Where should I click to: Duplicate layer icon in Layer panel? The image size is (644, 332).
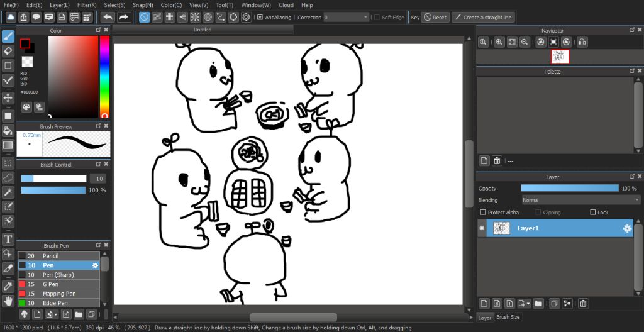point(554,304)
